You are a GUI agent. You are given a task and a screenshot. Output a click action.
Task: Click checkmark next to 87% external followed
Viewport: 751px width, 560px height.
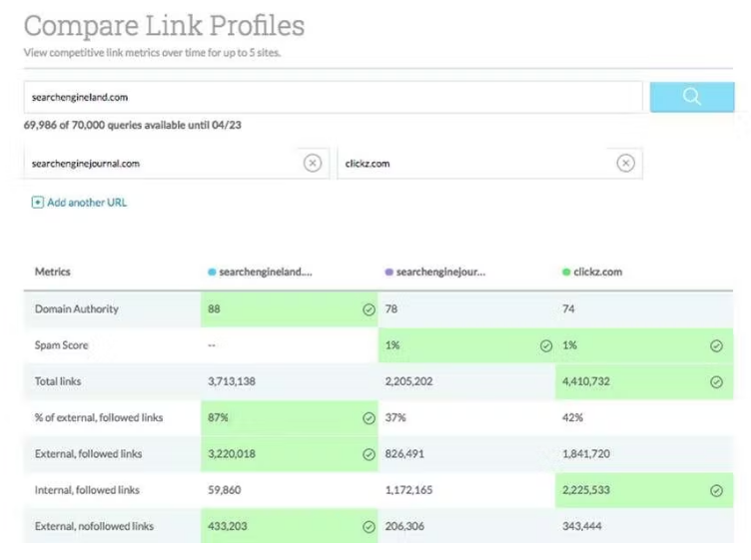[369, 418]
